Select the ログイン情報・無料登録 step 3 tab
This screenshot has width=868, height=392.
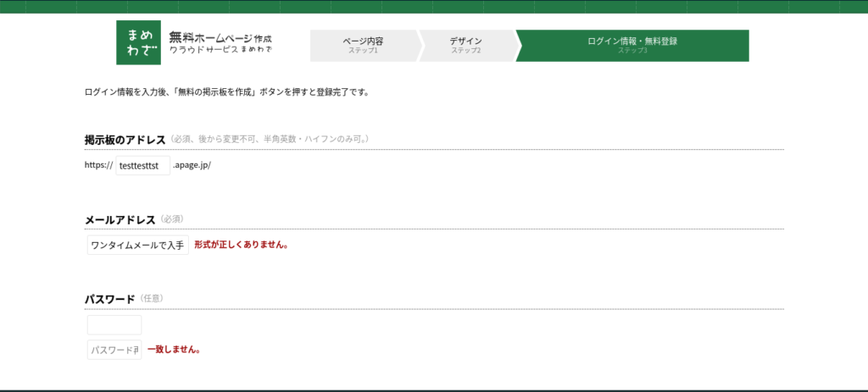[x=632, y=46]
